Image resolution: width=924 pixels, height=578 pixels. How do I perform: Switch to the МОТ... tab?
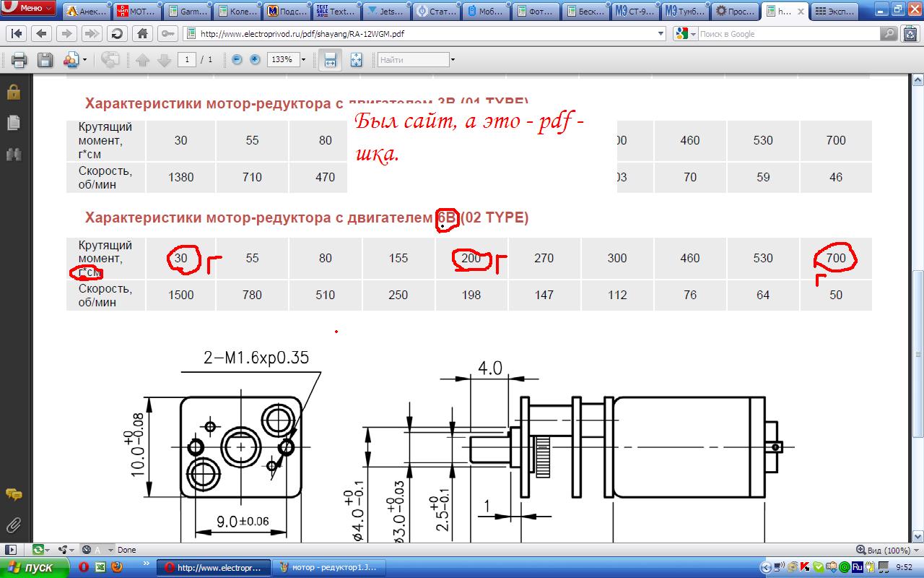point(136,11)
